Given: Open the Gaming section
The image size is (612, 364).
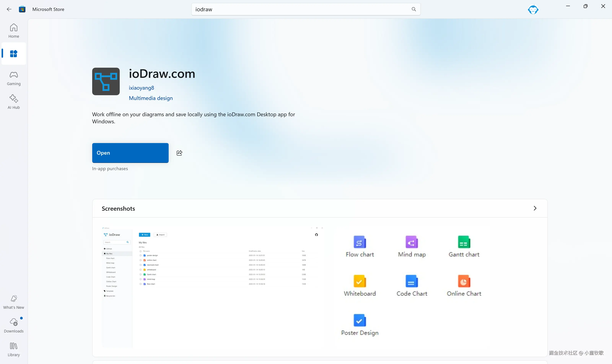Looking at the screenshot, I should (x=14, y=78).
